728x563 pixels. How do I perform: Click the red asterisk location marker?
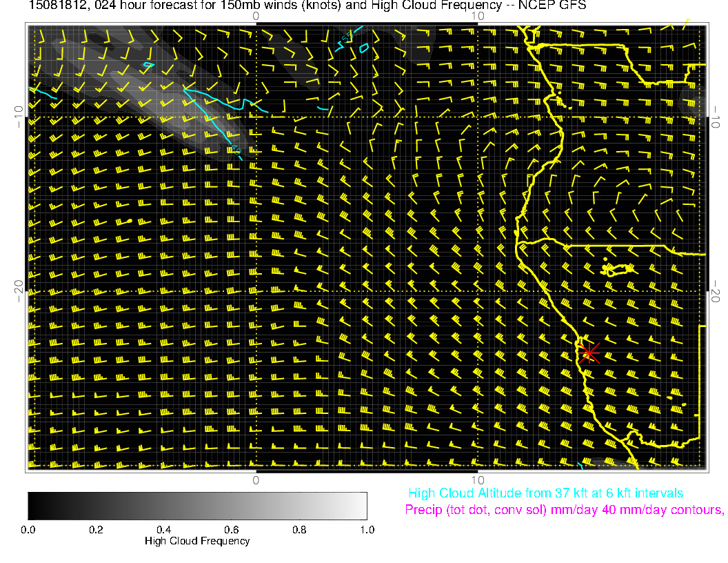[589, 353]
